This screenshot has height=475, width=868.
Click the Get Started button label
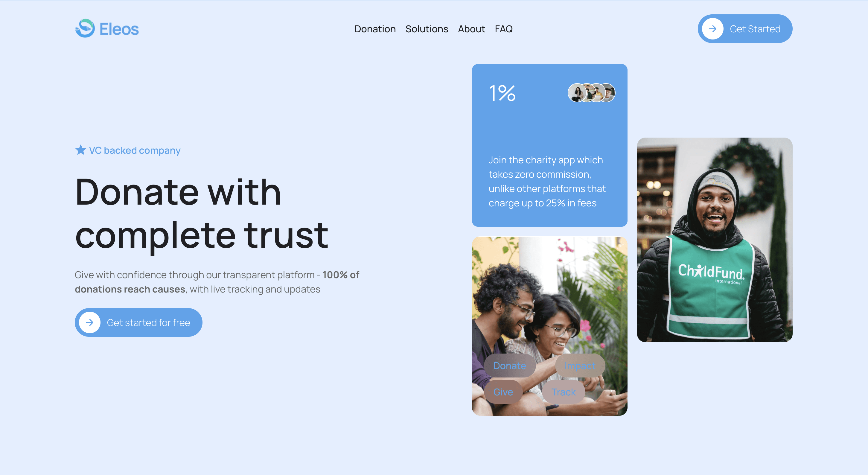tap(755, 29)
